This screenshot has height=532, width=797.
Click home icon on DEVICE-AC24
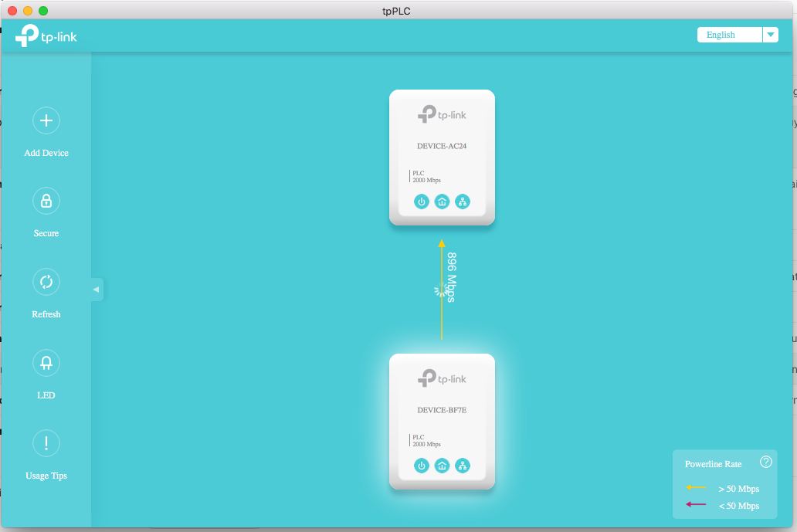tap(442, 202)
